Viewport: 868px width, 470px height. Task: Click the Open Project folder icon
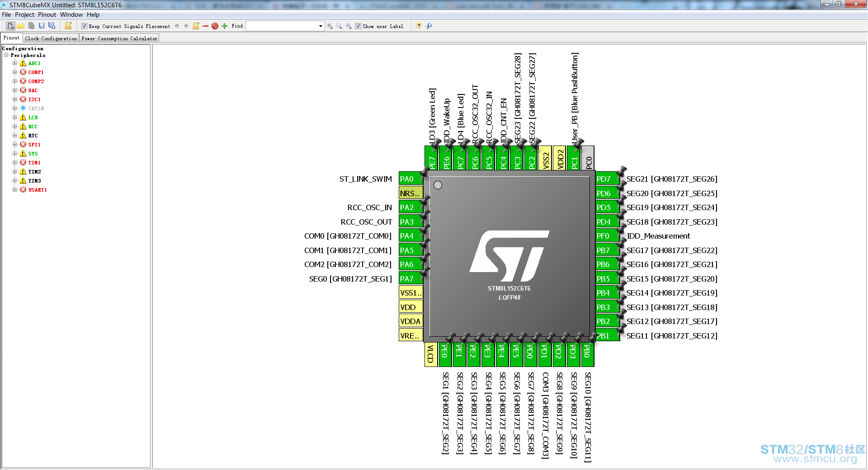tap(21, 26)
